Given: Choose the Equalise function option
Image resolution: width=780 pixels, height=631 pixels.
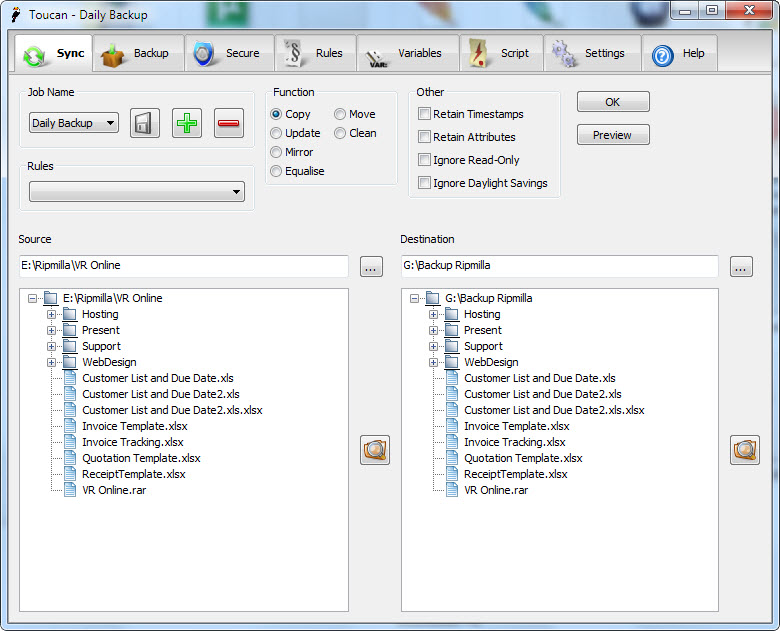Looking at the screenshot, I should (x=277, y=171).
